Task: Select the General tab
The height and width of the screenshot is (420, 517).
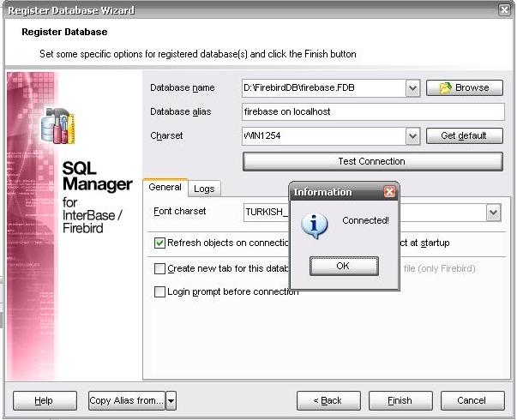Action: tap(165, 187)
